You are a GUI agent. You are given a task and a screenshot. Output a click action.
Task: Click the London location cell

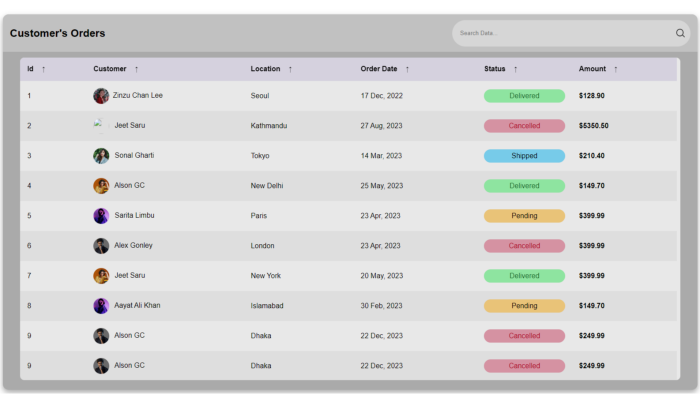[x=262, y=245]
